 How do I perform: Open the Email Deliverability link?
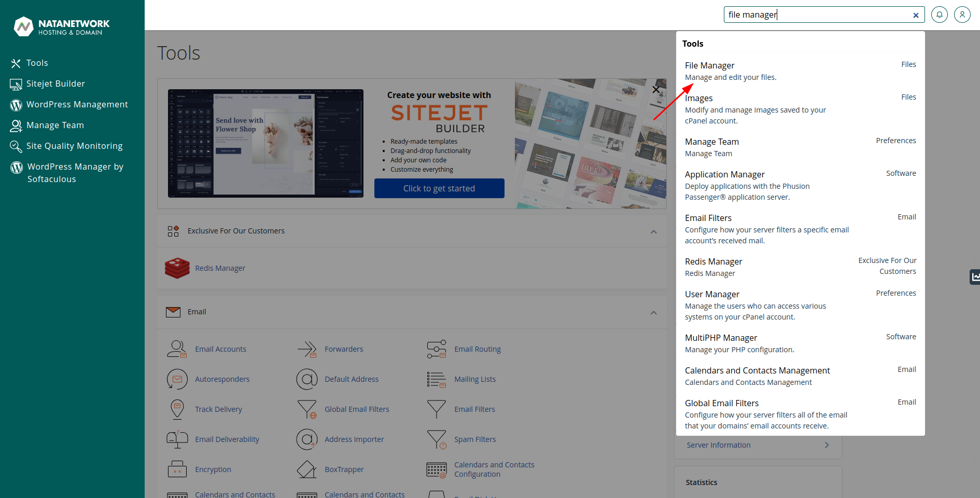click(x=227, y=439)
